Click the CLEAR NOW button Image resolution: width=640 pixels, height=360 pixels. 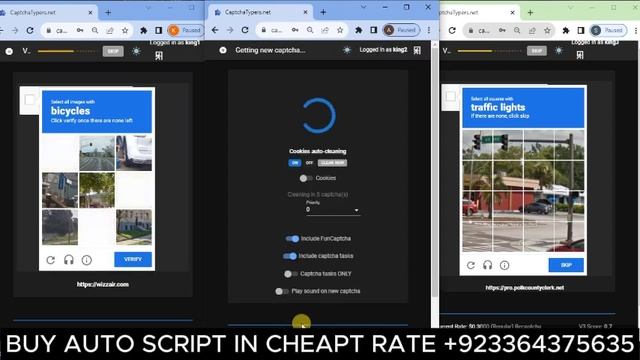coord(332,162)
